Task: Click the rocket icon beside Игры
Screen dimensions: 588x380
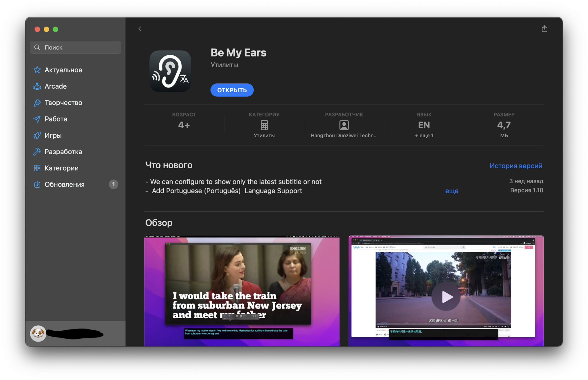Action: point(37,135)
